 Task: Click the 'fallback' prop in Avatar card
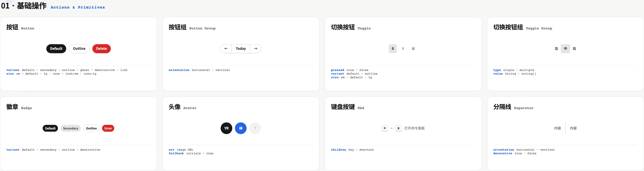(176, 153)
